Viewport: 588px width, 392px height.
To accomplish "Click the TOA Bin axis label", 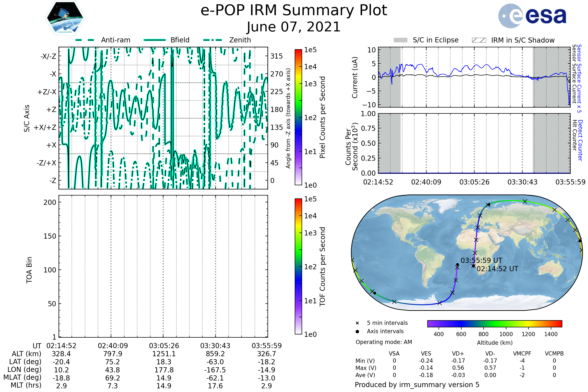I will point(29,270).
